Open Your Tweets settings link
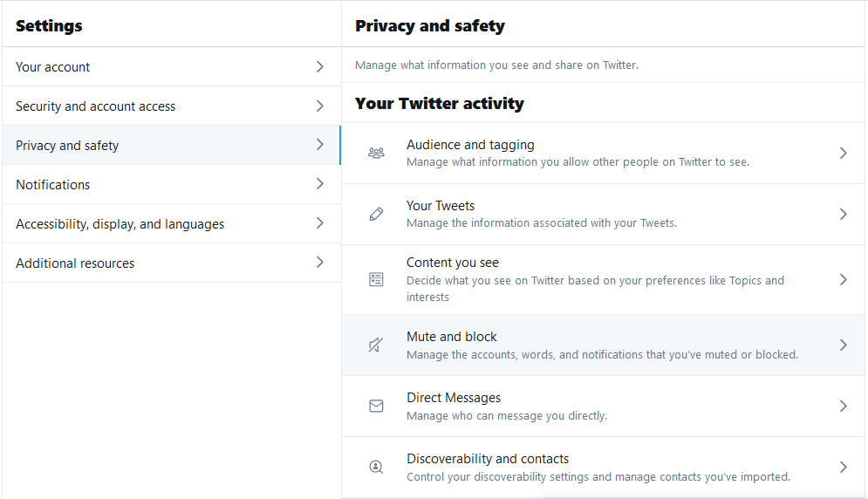 coord(604,215)
